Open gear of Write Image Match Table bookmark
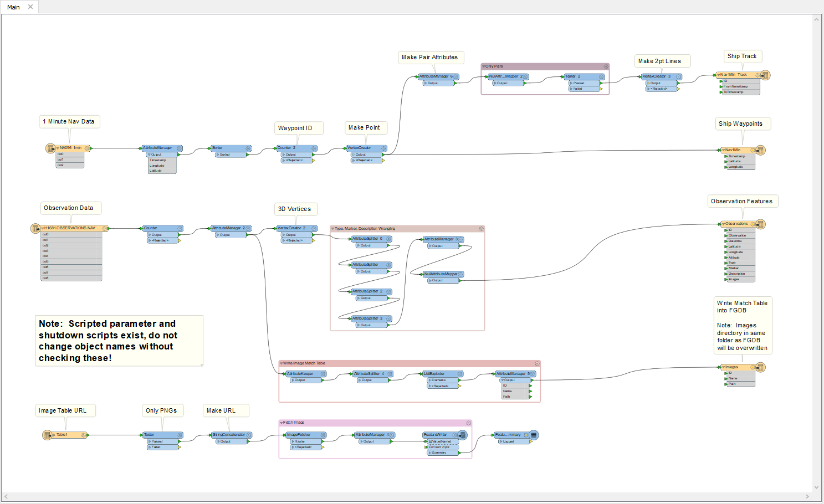824x504 pixels. (537, 364)
